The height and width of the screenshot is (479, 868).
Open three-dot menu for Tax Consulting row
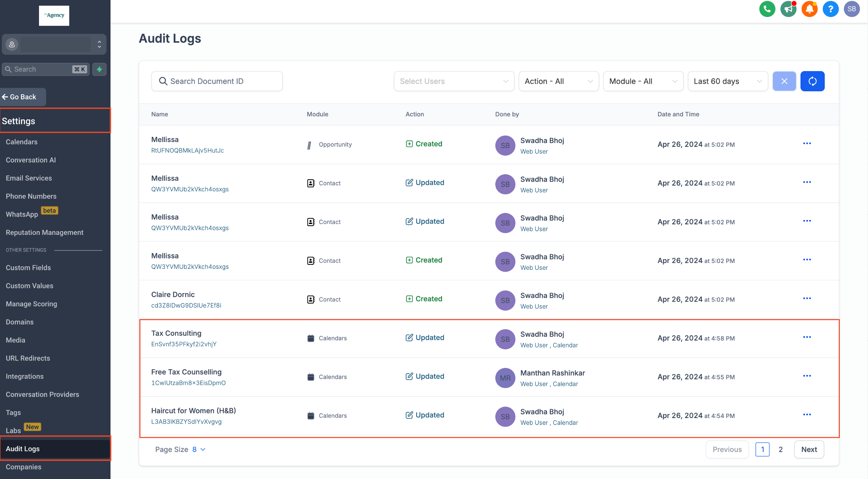coord(807,337)
